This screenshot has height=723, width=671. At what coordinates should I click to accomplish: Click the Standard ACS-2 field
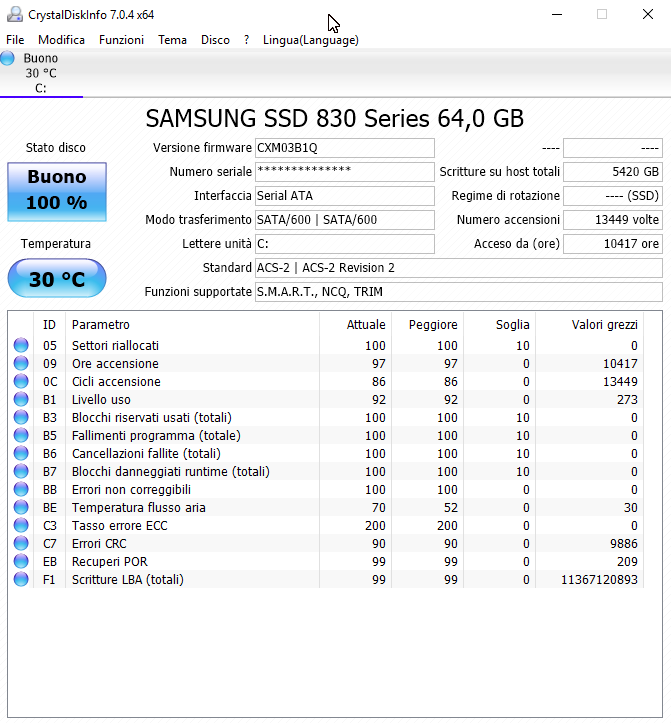[458, 268]
